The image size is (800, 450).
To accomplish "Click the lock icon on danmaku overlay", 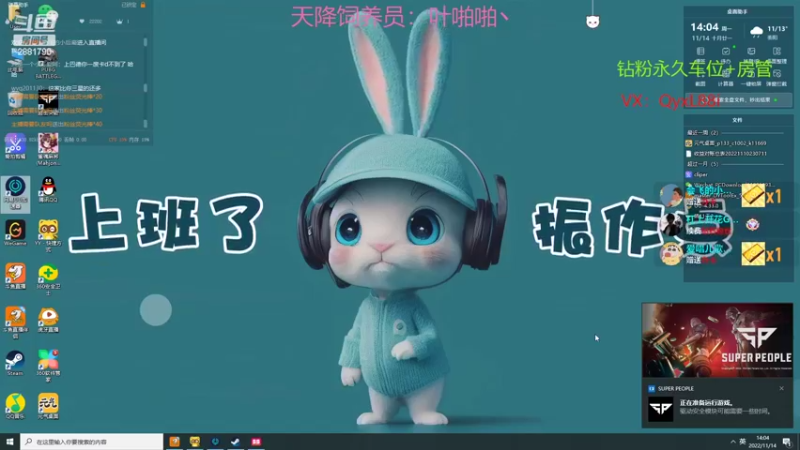I will pyautogui.click(x=143, y=5).
